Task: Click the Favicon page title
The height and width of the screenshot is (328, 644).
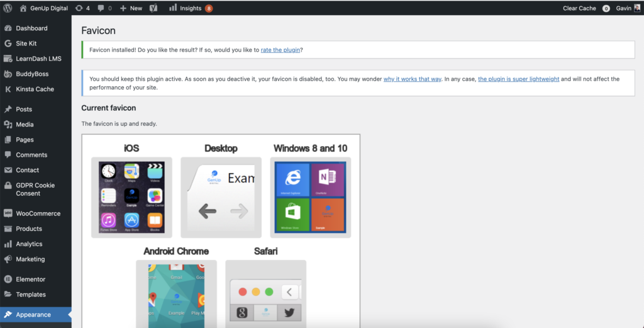Action: point(98,30)
